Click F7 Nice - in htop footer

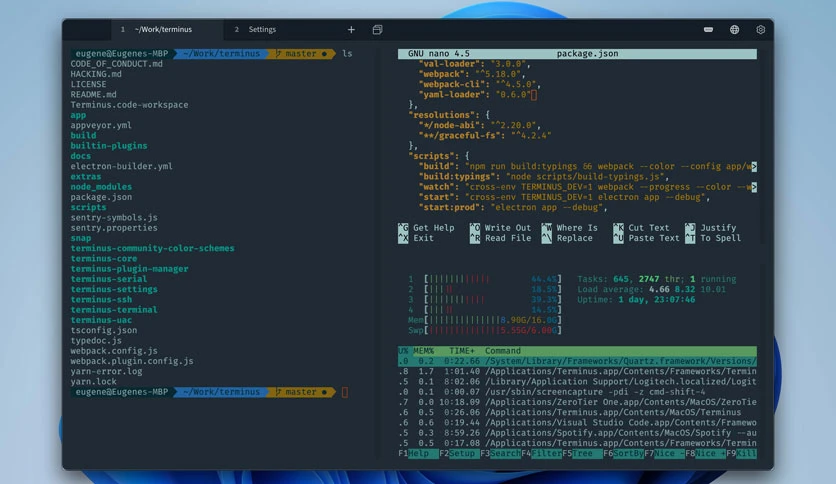click(664, 454)
